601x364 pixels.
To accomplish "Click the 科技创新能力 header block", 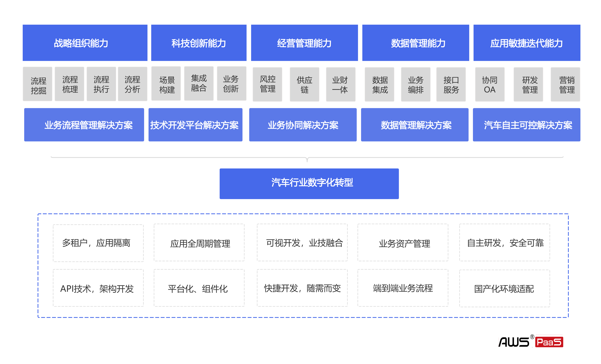I will click(199, 43).
